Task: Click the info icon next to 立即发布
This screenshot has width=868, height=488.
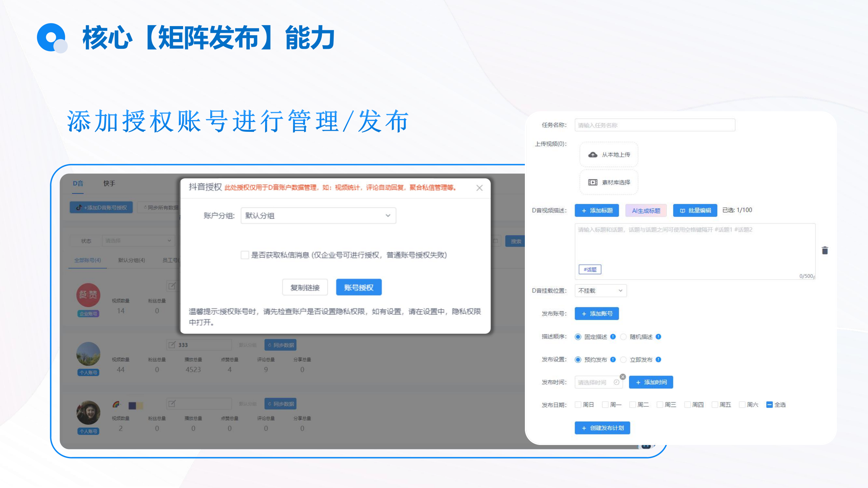Action: (x=658, y=360)
